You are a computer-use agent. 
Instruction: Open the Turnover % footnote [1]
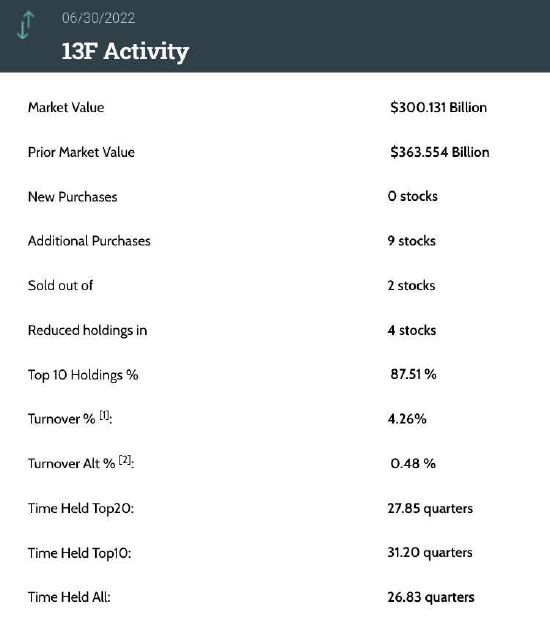(x=104, y=415)
